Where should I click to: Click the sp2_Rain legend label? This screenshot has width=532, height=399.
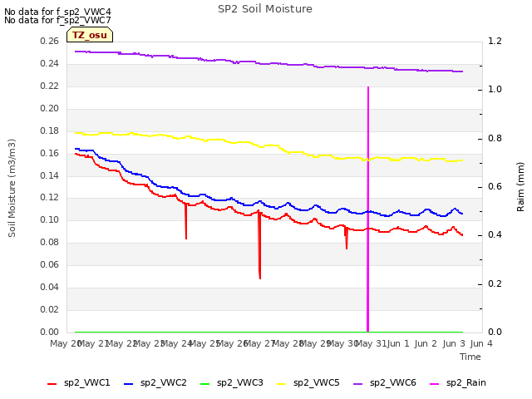coord(466,382)
